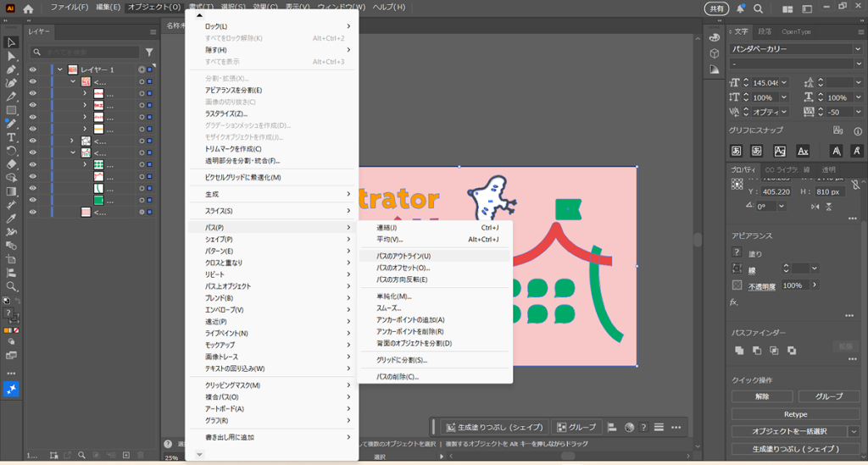Toggle visibility of the bottom layer item

[x=33, y=212]
